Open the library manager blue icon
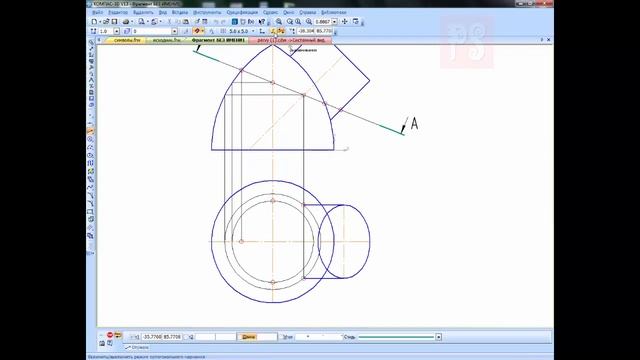640x360 pixels. point(235,22)
